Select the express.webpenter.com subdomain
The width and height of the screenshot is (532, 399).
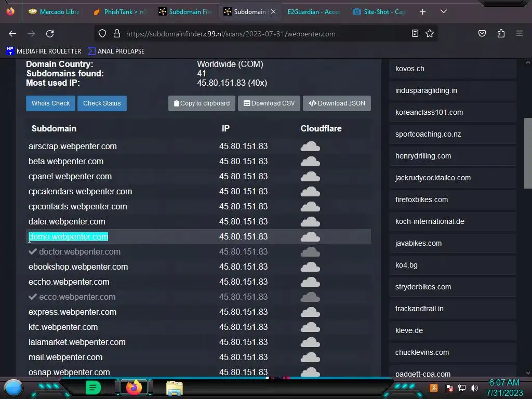coord(72,312)
